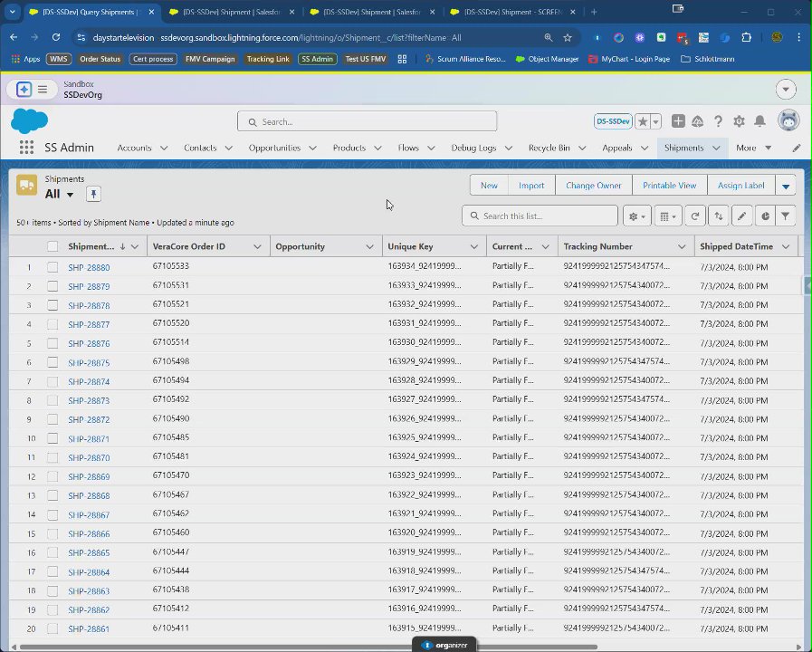
Task: Open the sort columns arrows icon
Action: 718,216
